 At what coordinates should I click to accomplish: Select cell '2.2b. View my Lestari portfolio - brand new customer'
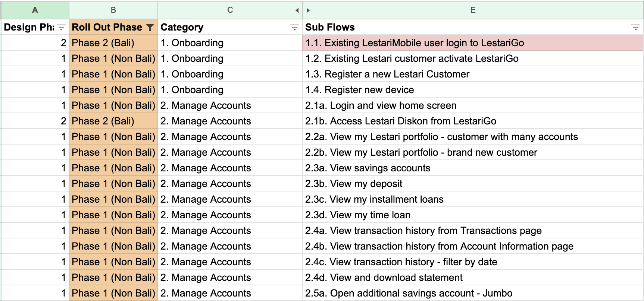(473, 152)
